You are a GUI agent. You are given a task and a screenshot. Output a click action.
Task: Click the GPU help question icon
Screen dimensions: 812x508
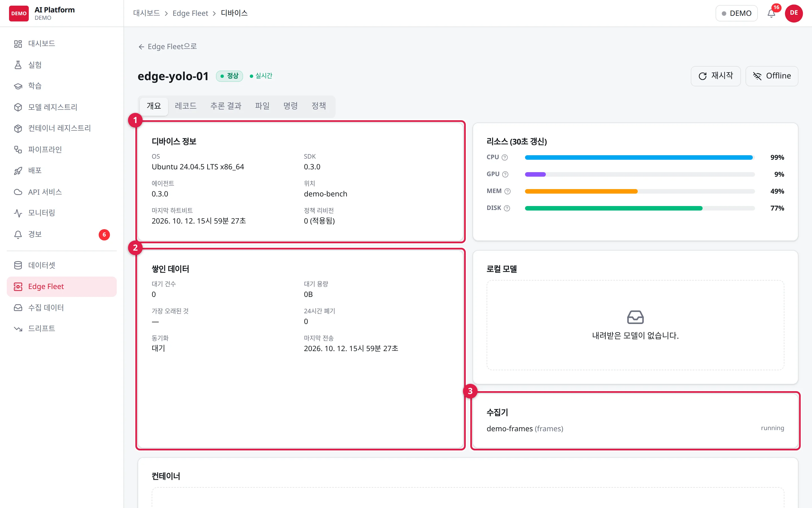[505, 174]
